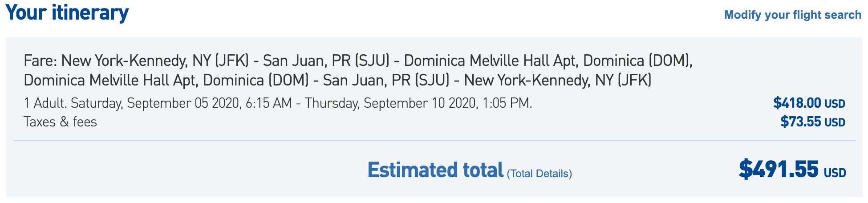Click the 1:05 PM return time
Screen dimensions: 868x203
(x=506, y=103)
